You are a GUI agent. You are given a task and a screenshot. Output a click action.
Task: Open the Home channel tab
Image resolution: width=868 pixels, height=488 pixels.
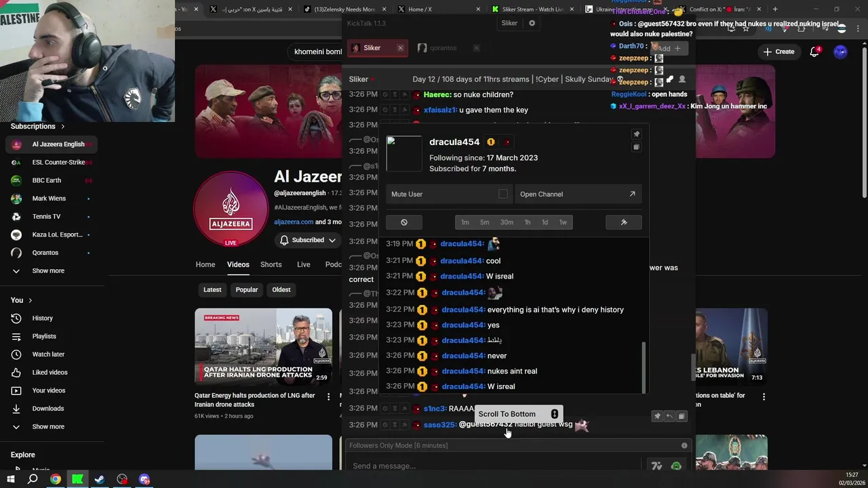205,264
